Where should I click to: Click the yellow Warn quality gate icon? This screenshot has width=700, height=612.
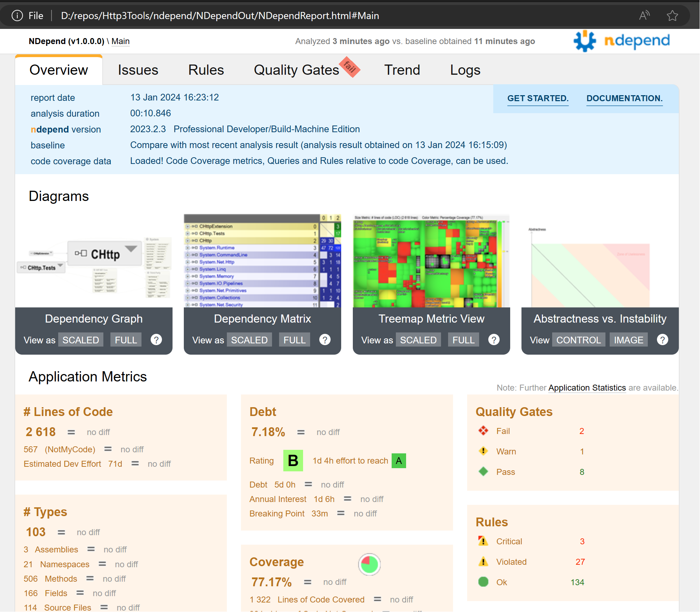tap(483, 451)
